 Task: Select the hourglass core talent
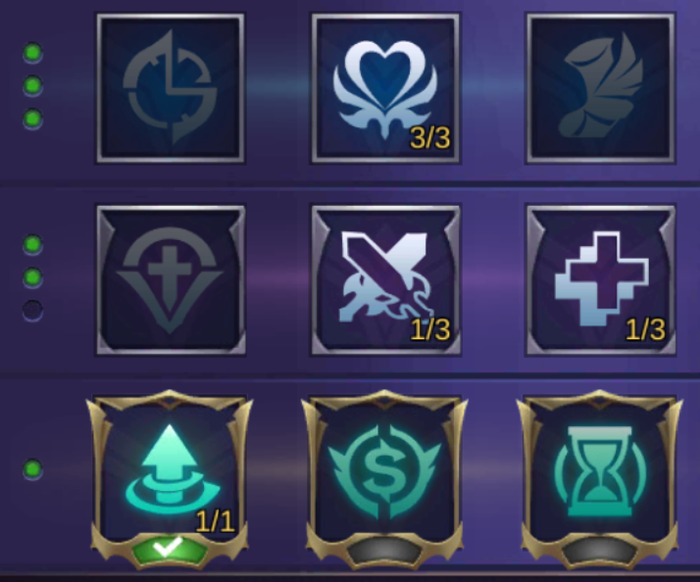pos(600,473)
